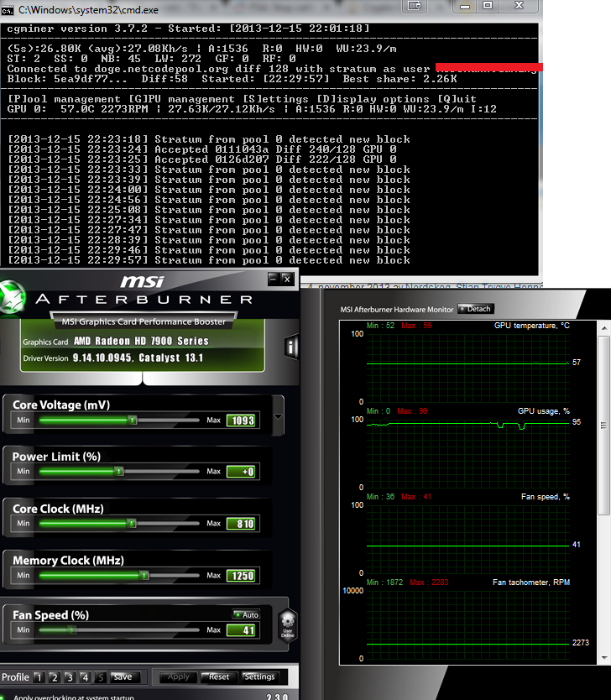This screenshot has height=700, width=611.
Task: Click hardware monitor scrollbar up arrow
Action: point(603,328)
